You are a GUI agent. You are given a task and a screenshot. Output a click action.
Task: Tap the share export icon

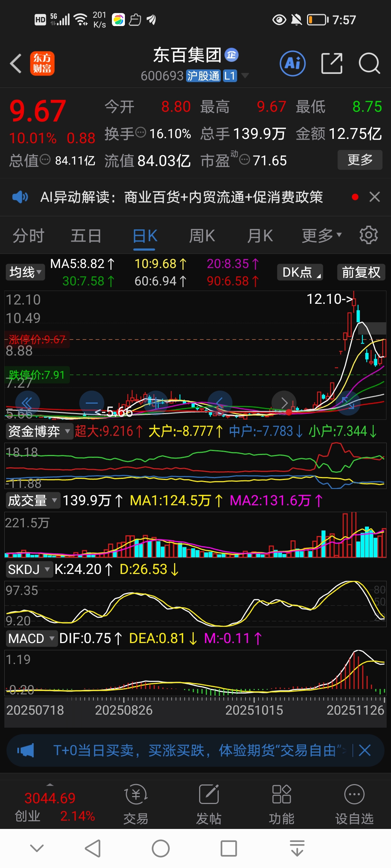[332, 64]
